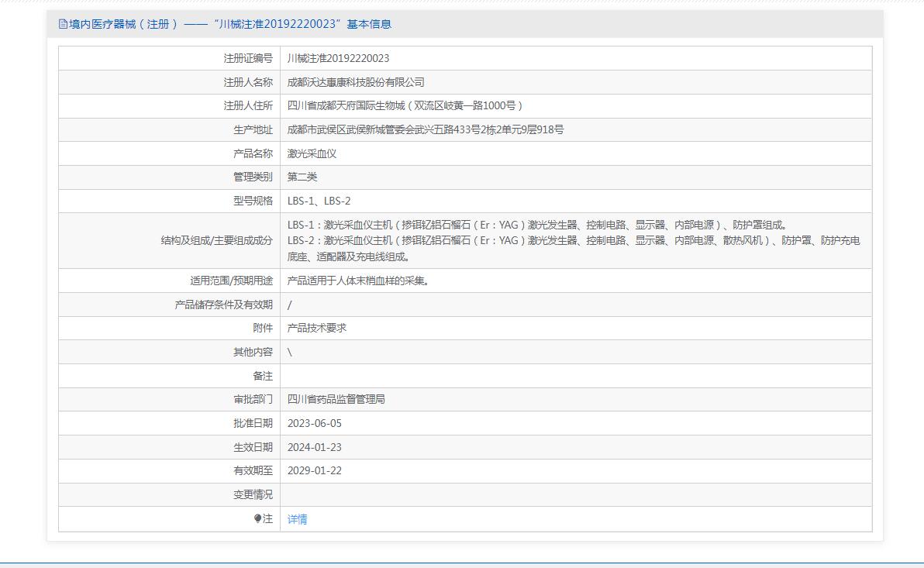The image size is (924, 568).
Task: Select model value LBS-1、LBS-2
Action: point(319,201)
